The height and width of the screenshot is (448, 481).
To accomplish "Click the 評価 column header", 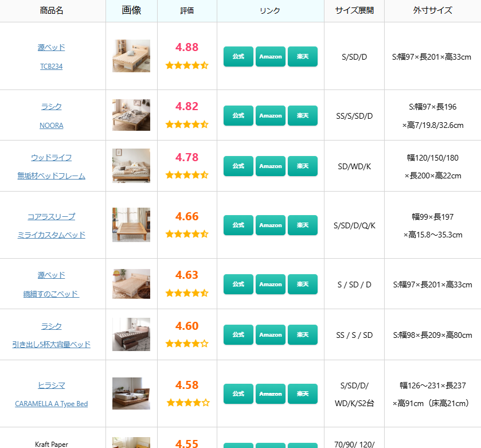I will 187,10.
